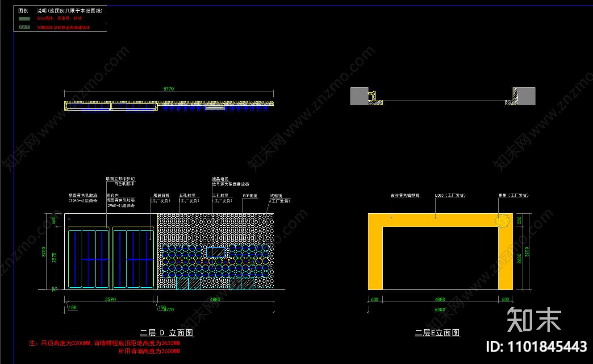This screenshot has width=593, height=364.
Task: Select the "二层E立面图" title
Action: pos(438,333)
